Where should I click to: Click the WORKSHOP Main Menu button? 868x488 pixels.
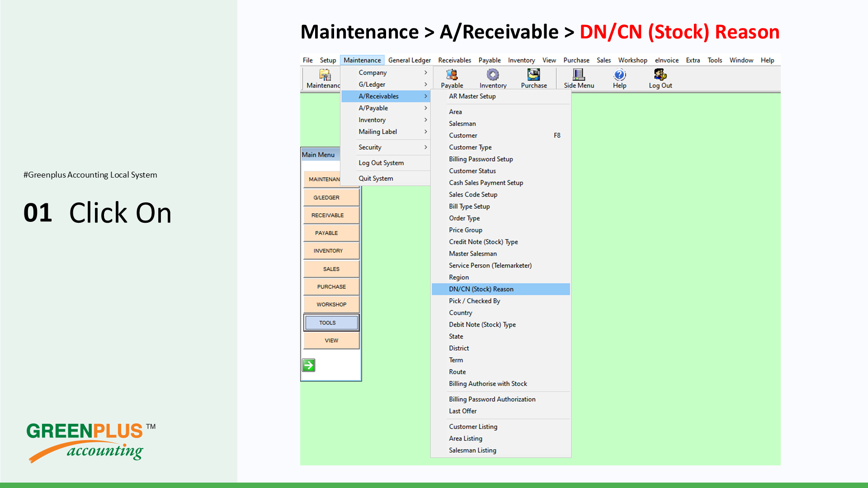click(331, 305)
